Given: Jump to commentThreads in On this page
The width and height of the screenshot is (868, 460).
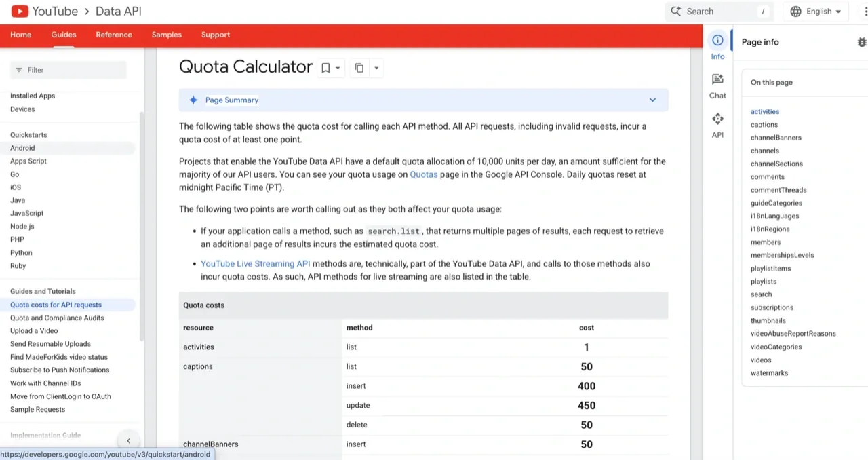Looking at the screenshot, I should point(778,190).
